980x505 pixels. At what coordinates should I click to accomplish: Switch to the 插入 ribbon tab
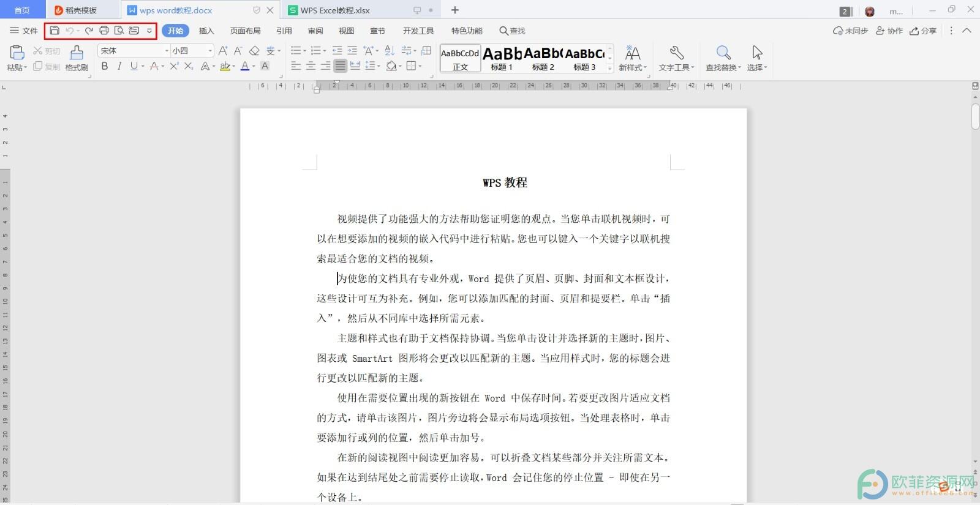coord(206,31)
